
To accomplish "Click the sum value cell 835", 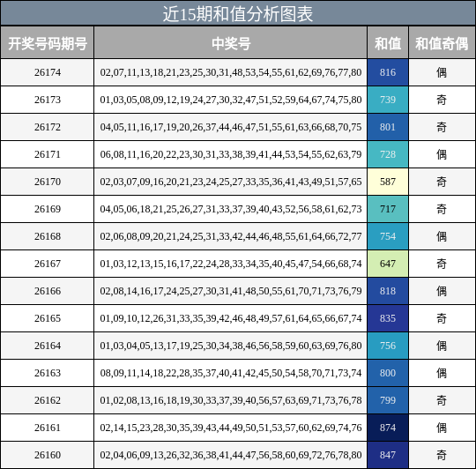I will tap(388, 318).
